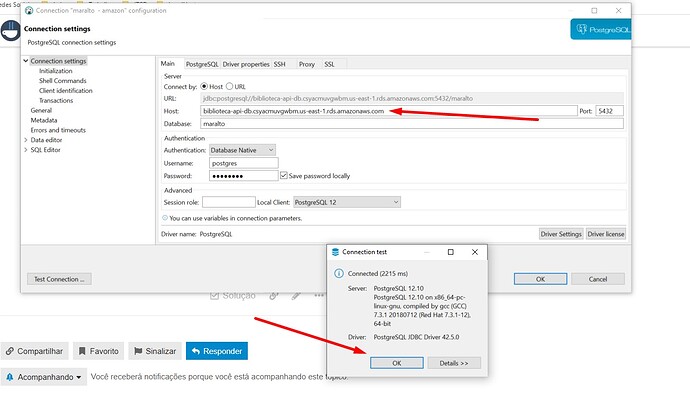Screen dimensions: 690x401
Task: Select the URL radio button
Action: (x=229, y=86)
